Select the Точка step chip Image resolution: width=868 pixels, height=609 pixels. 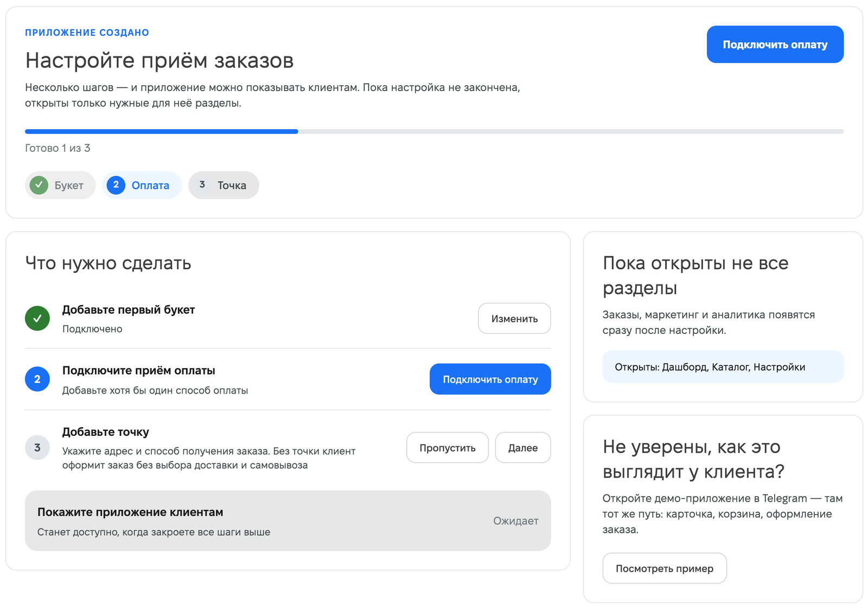click(224, 185)
